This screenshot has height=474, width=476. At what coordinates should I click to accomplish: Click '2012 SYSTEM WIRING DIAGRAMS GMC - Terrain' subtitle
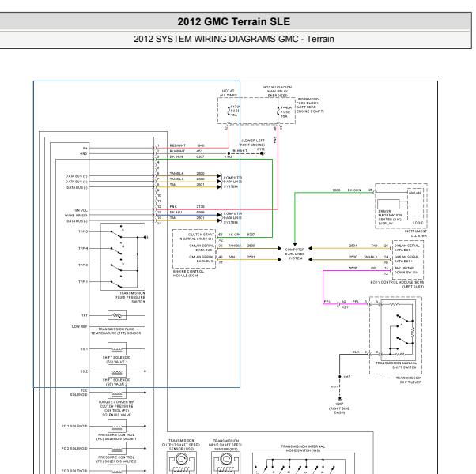234,39
